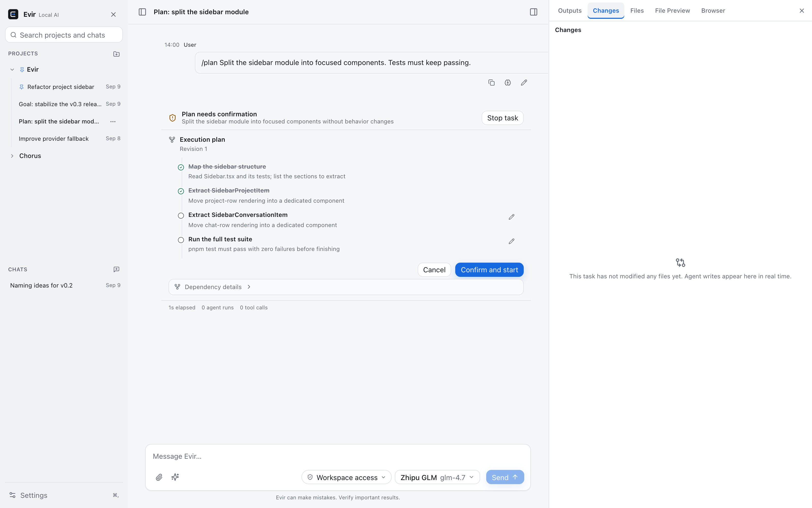Click the attach file paperclip icon

pyautogui.click(x=159, y=477)
